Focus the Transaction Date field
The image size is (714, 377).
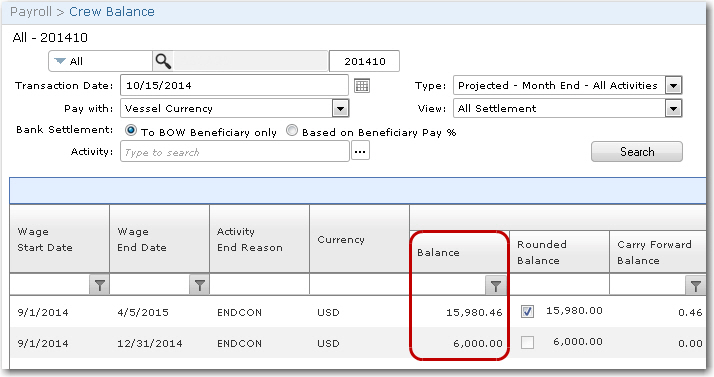(234, 86)
